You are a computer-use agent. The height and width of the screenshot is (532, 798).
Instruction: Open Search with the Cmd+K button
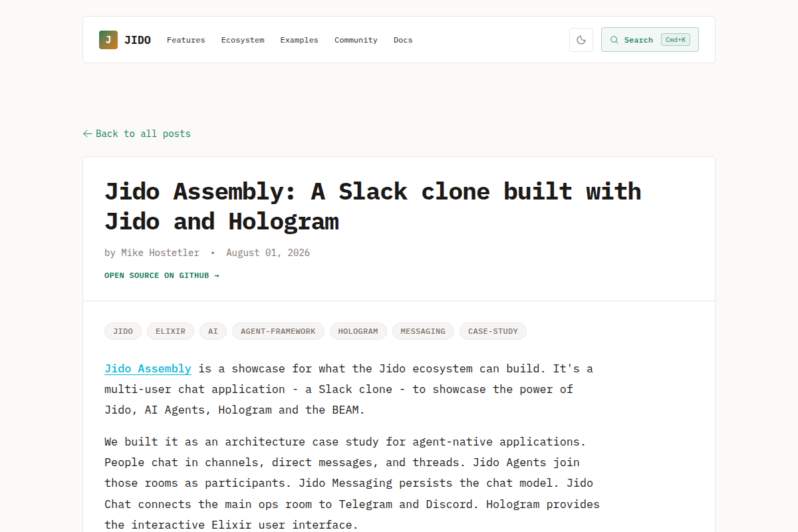click(650, 40)
